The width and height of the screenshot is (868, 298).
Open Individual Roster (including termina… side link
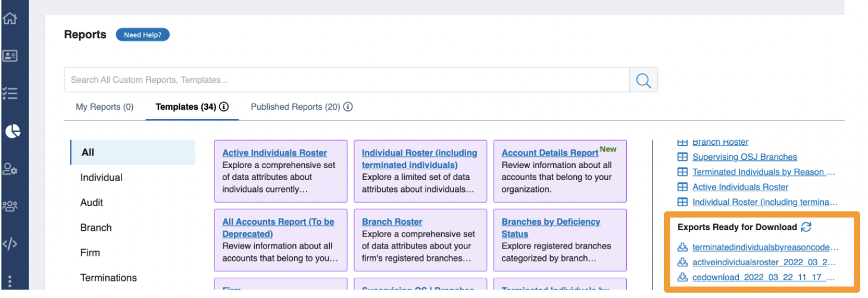(x=765, y=202)
